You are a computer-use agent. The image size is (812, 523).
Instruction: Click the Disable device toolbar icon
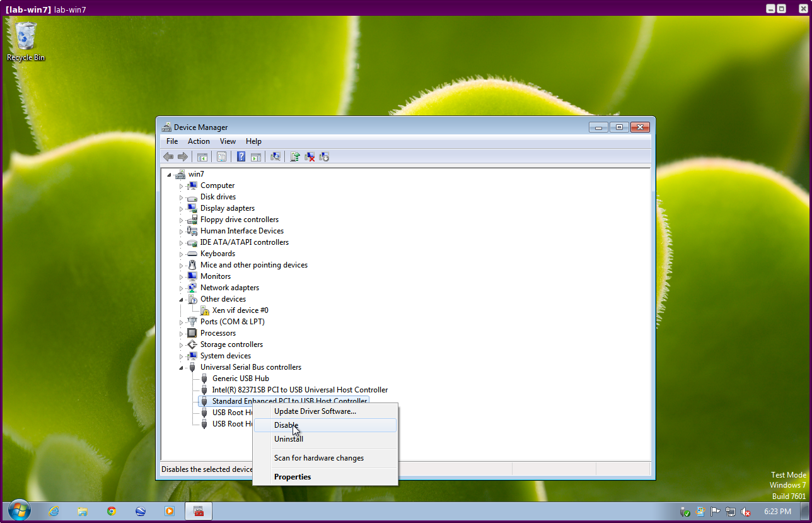(324, 156)
